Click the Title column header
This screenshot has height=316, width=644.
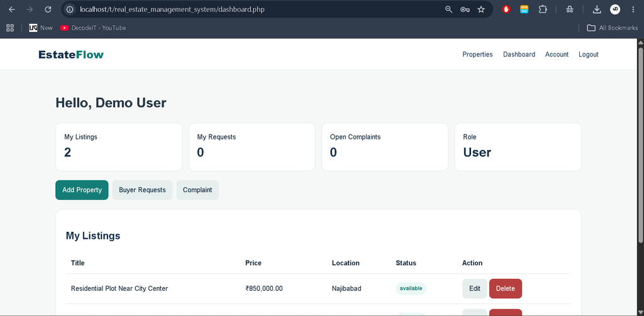(77, 263)
